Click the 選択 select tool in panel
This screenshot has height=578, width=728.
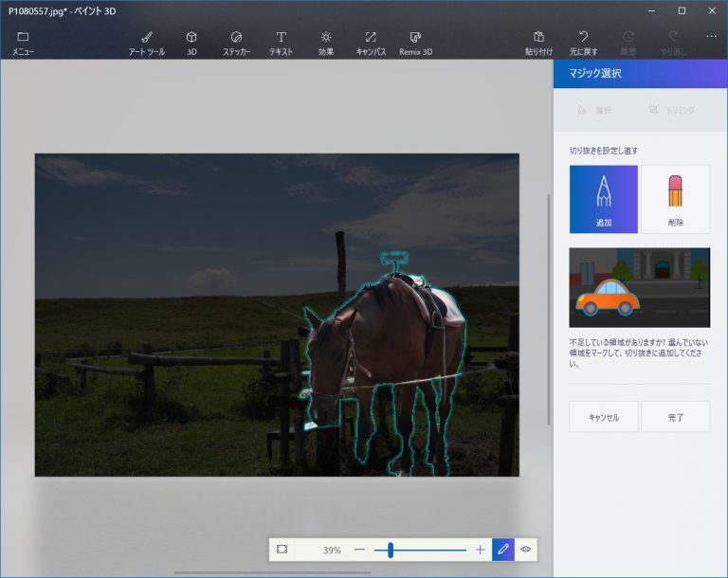pos(594,110)
